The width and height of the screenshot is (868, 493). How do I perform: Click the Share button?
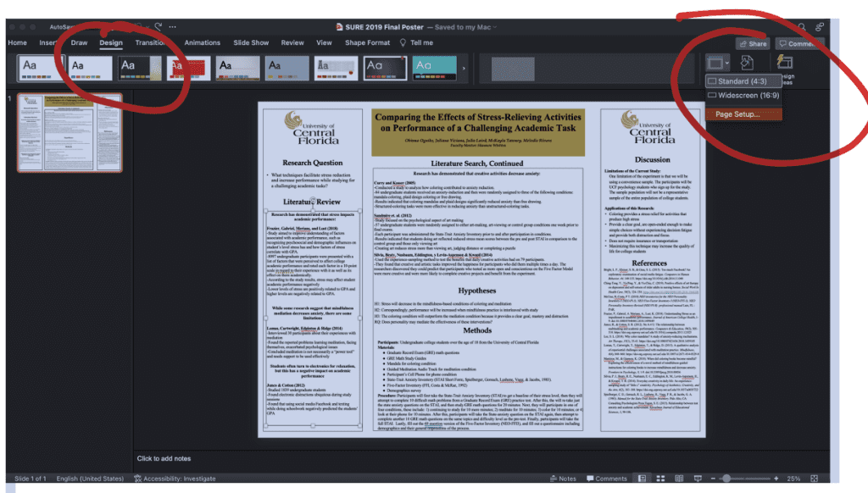click(754, 44)
